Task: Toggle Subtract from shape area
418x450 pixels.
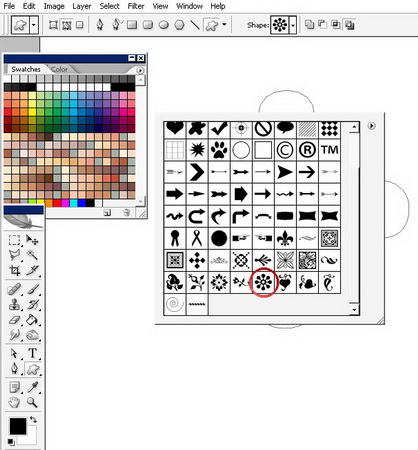Action: click(323, 25)
